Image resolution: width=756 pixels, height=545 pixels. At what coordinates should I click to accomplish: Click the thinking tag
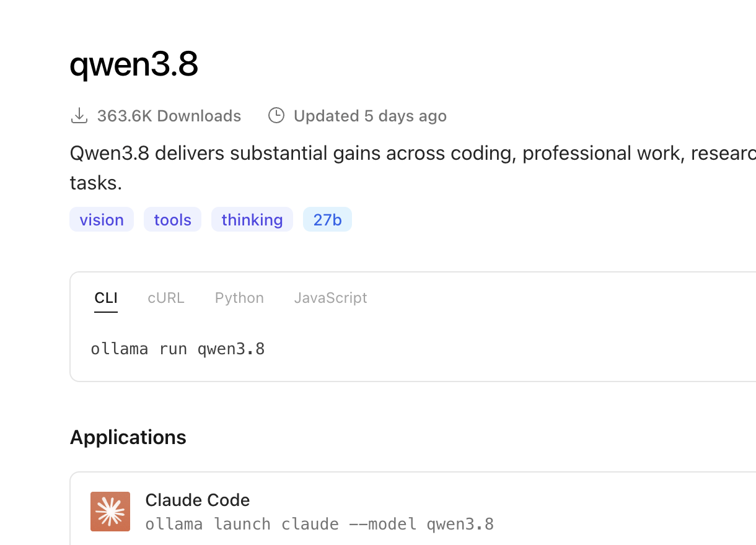coord(252,219)
